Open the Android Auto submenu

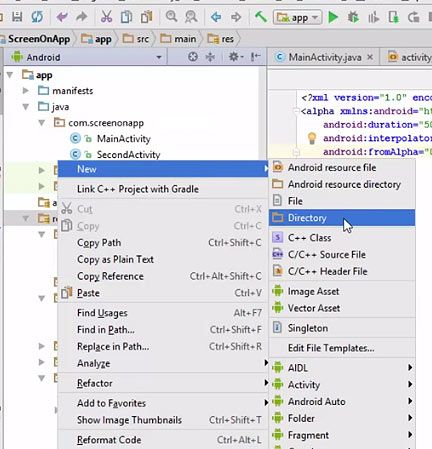(x=342, y=401)
